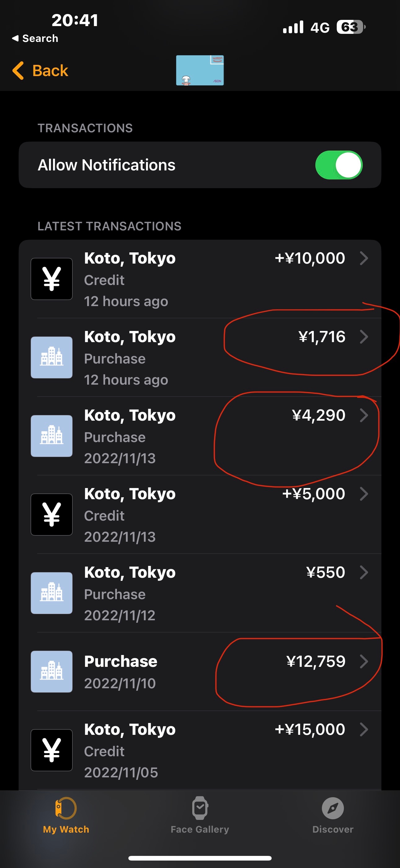
Task: Expand the +¥15,000 transaction chevron
Action: click(364, 730)
